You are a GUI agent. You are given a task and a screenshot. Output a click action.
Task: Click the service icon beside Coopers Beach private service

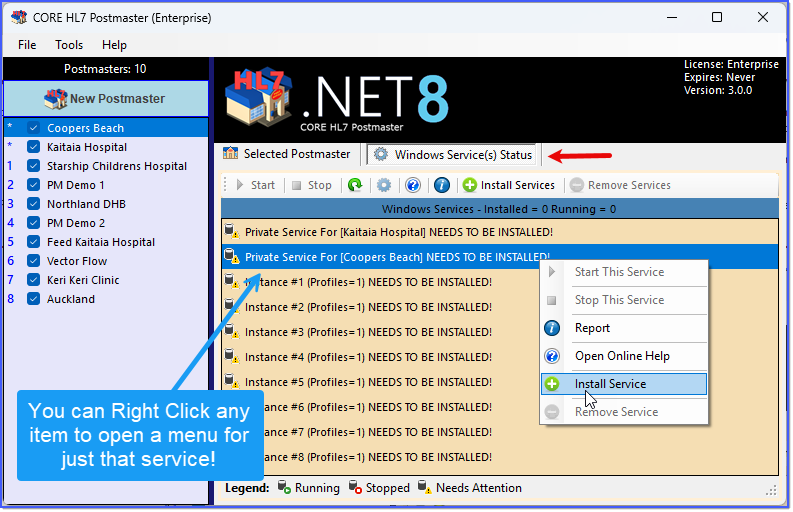232,256
